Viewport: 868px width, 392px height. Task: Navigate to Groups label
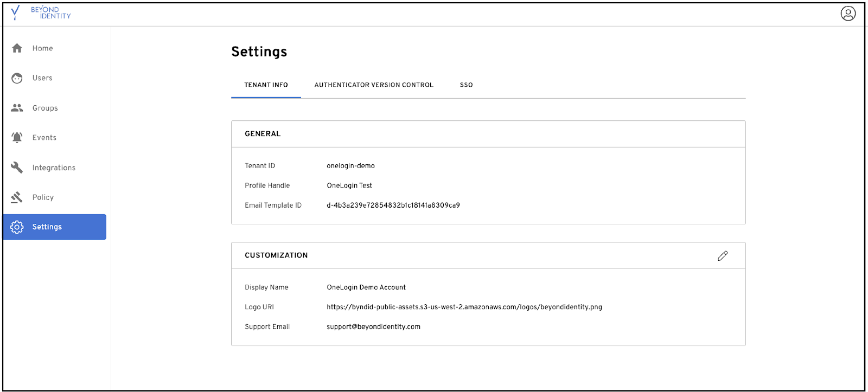[45, 108]
